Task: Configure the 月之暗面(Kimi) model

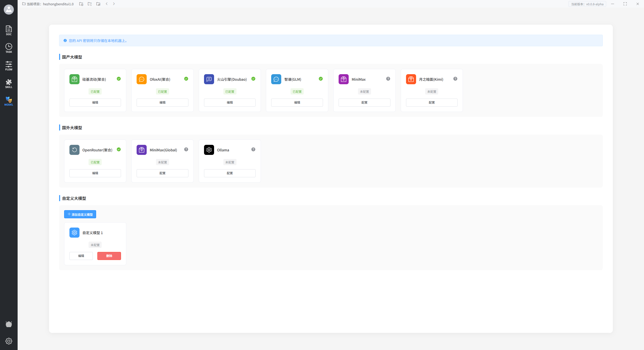Action: (431, 102)
